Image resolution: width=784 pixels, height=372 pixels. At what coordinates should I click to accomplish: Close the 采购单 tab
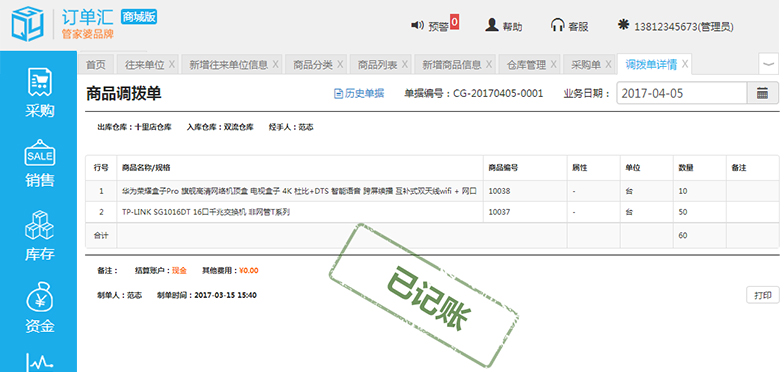point(608,64)
